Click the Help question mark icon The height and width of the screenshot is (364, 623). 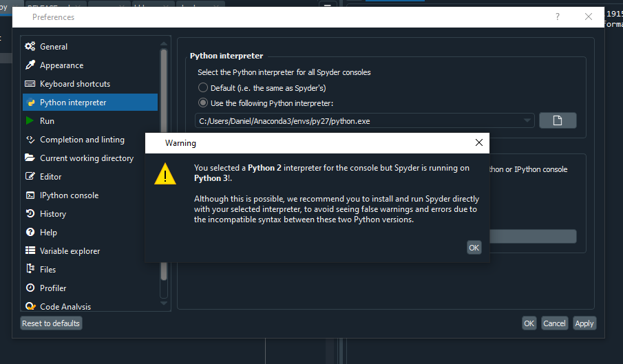pos(30,232)
